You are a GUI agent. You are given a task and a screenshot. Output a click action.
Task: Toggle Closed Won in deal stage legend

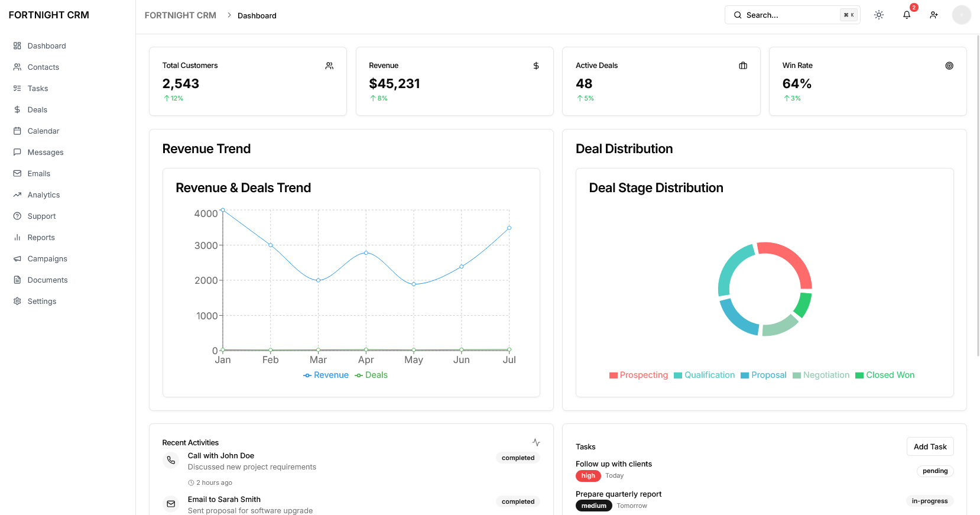(885, 375)
